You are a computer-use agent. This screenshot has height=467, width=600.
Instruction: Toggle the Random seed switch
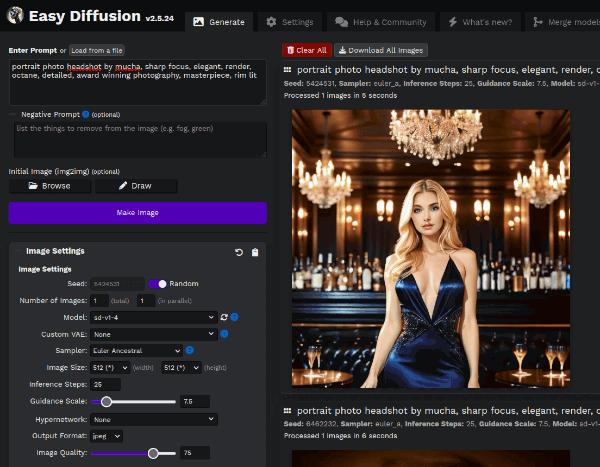tap(157, 284)
